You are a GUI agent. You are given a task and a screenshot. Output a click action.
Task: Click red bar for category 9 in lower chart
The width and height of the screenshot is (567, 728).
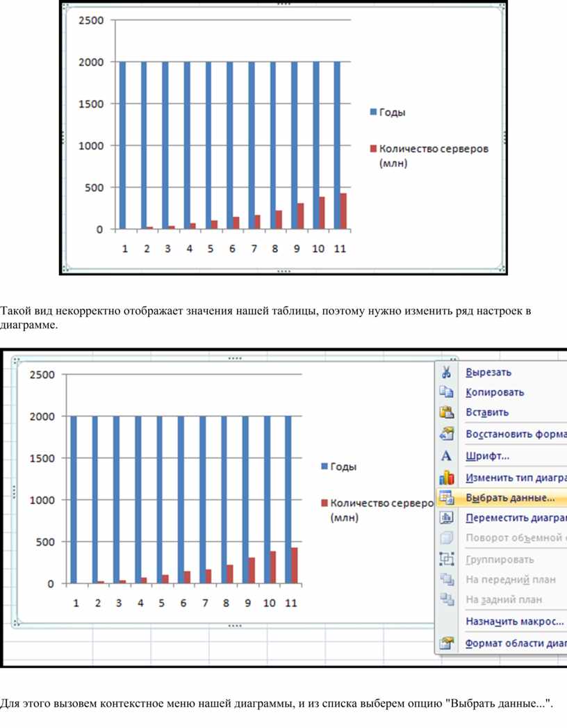click(252, 571)
